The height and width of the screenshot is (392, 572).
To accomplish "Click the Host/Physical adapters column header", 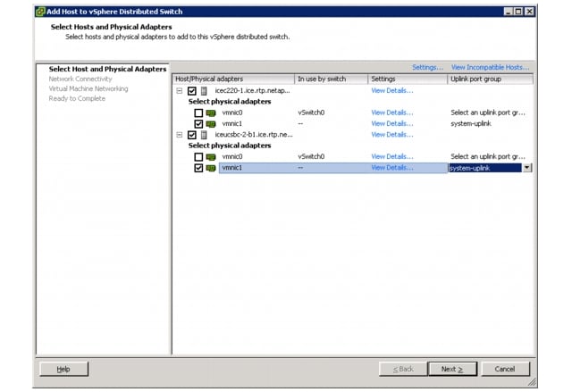I will coord(233,79).
